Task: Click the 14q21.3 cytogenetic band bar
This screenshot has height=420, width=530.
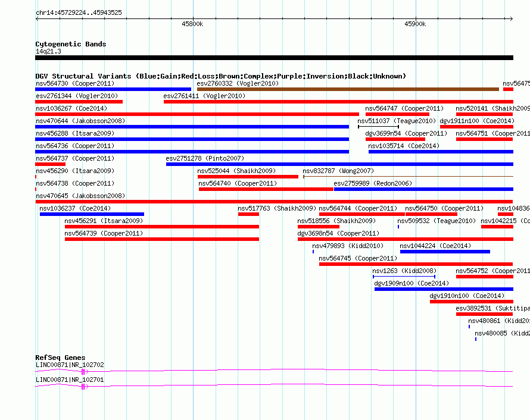Action: (274, 58)
